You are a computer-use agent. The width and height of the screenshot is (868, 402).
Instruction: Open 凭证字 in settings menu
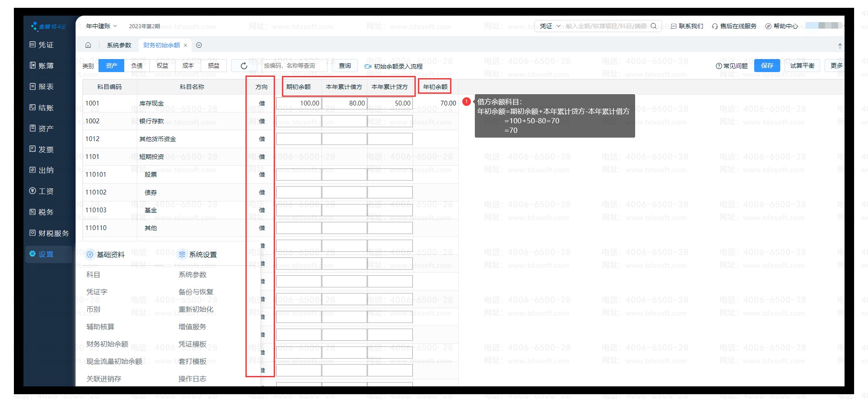pyautogui.click(x=97, y=292)
